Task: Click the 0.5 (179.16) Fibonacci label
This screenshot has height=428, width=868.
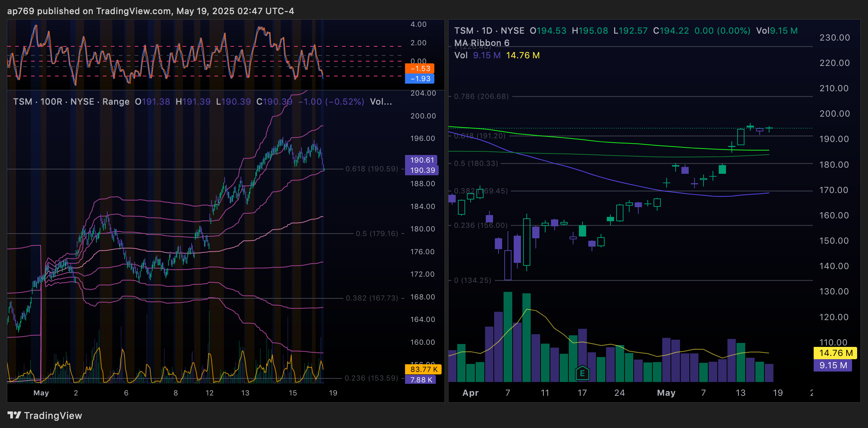Action: 377,234
